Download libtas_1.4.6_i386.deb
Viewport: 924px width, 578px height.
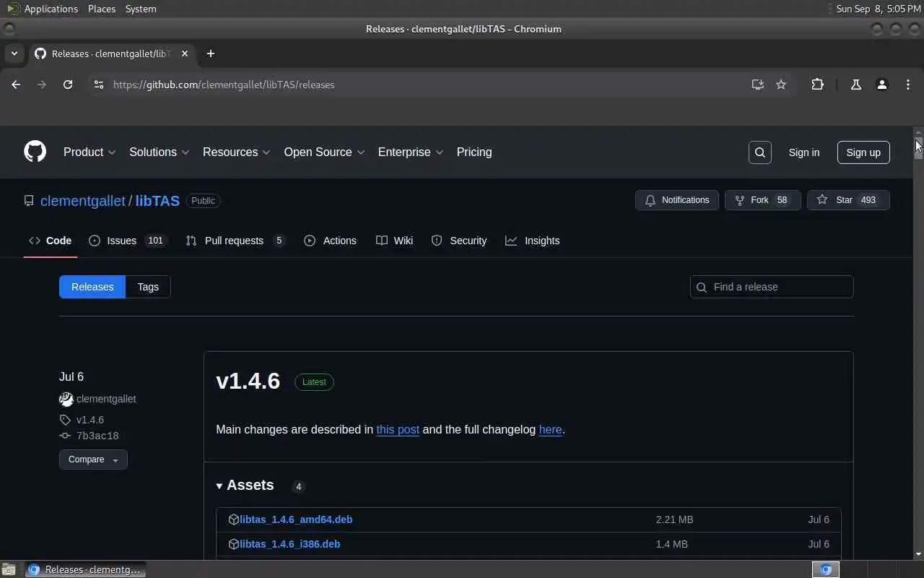(x=289, y=544)
